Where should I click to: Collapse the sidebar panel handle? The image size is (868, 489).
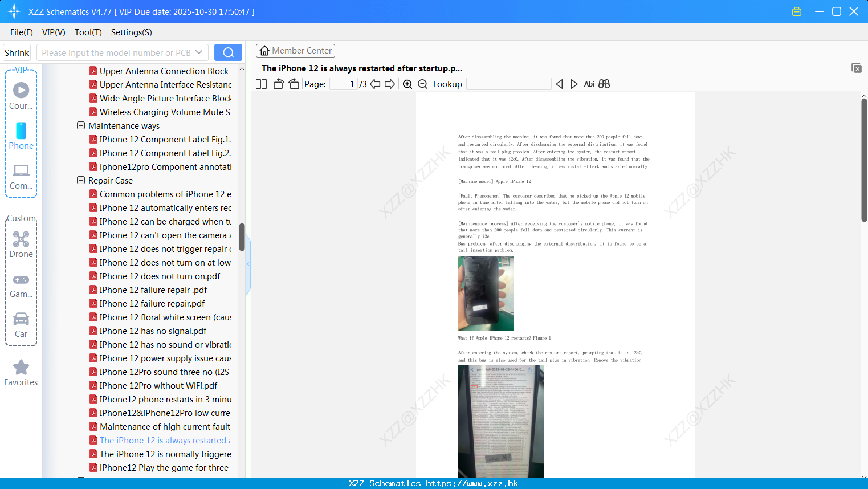tap(248, 264)
